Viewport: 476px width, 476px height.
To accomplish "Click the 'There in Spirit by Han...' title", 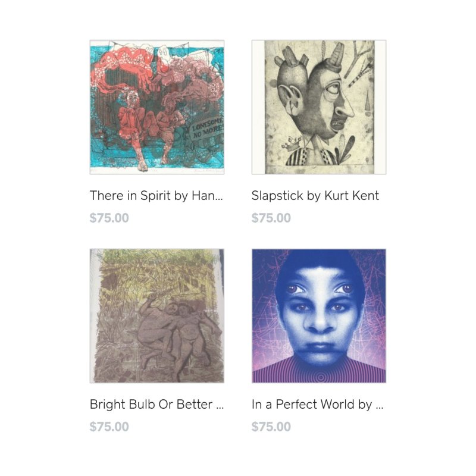I will pyautogui.click(x=156, y=196).
